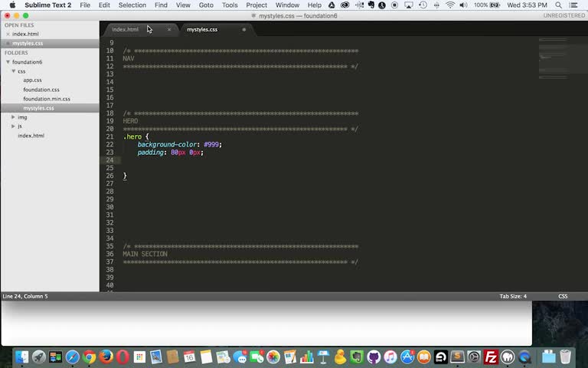Screen dimensions: 588x368
Task: Select mystyles.css under Open Files
Action: point(28,43)
